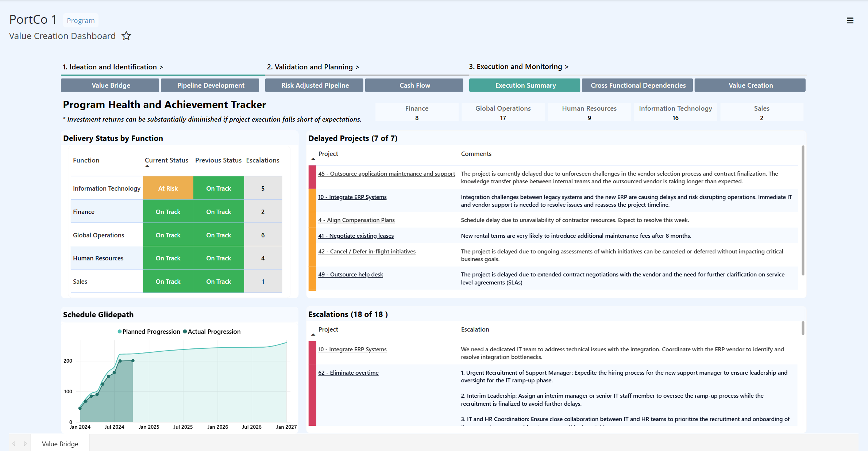Expand 3. Execution and Monitoring section
Viewport: 868px width, 451px height.
(x=518, y=66)
